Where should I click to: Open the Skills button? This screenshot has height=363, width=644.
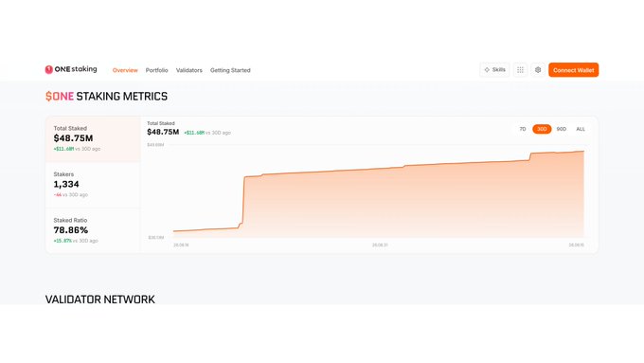[494, 70]
